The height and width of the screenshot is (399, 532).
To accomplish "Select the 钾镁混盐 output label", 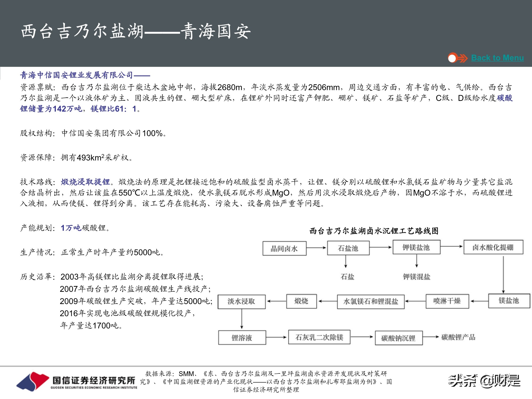I will [416, 277].
